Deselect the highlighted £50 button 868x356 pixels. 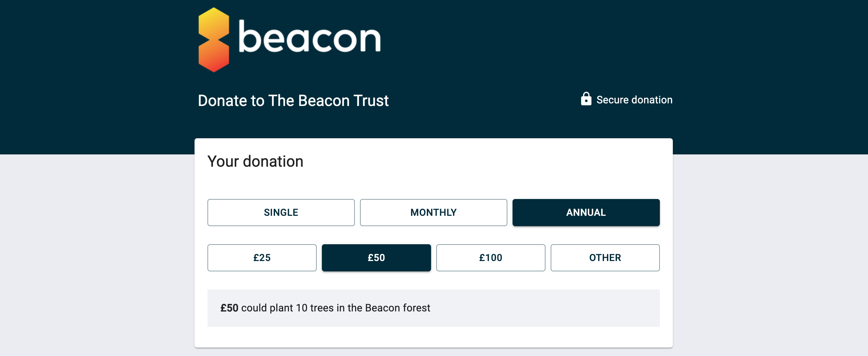376,258
